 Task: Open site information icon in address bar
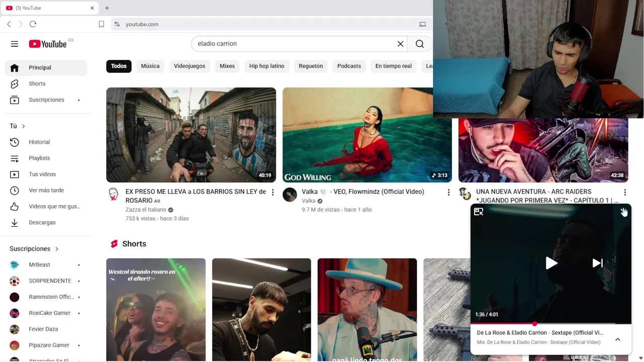117,24
